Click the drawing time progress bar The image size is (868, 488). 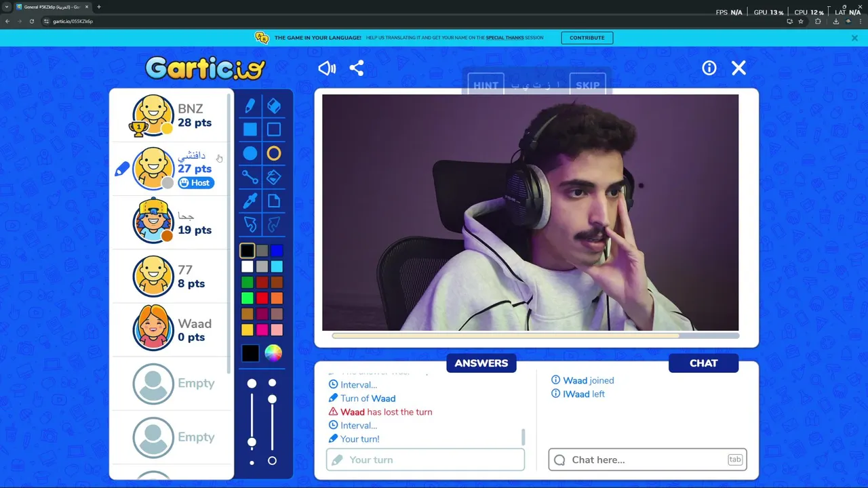535,335
